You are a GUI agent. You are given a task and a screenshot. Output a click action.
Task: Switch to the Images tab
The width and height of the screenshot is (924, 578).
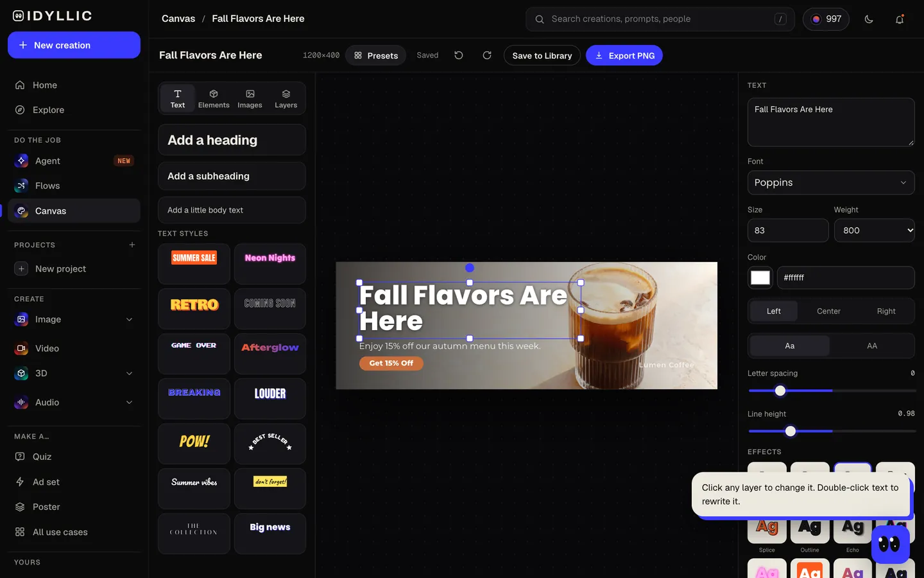[250, 98]
